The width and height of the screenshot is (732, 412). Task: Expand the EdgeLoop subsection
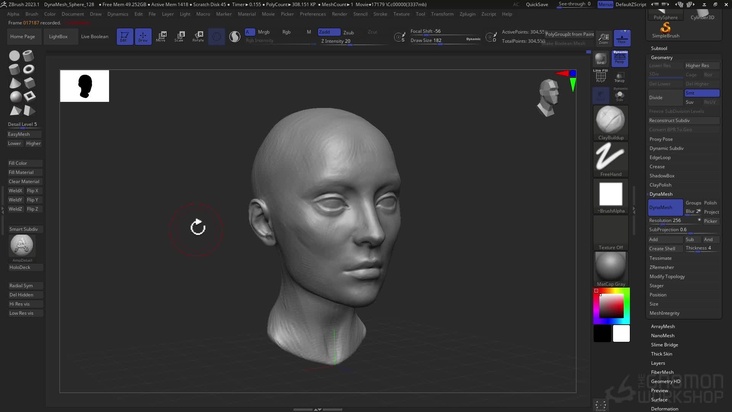[x=660, y=158]
